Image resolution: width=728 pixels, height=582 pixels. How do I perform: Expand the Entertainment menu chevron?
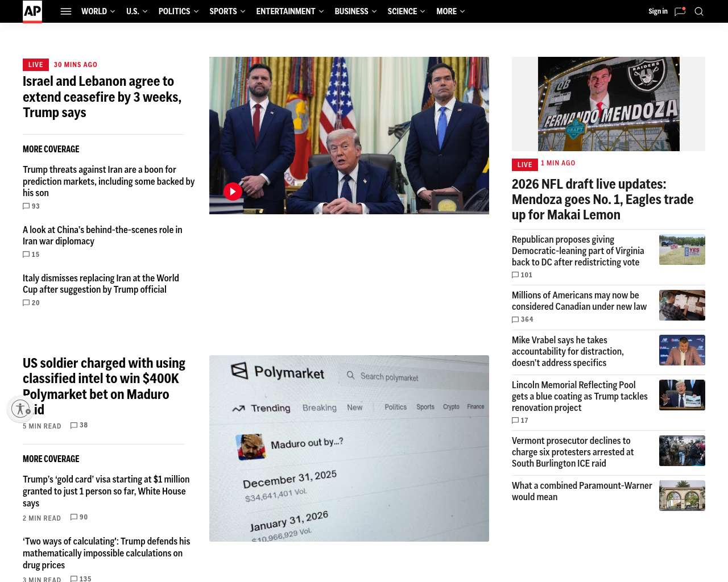(321, 11)
